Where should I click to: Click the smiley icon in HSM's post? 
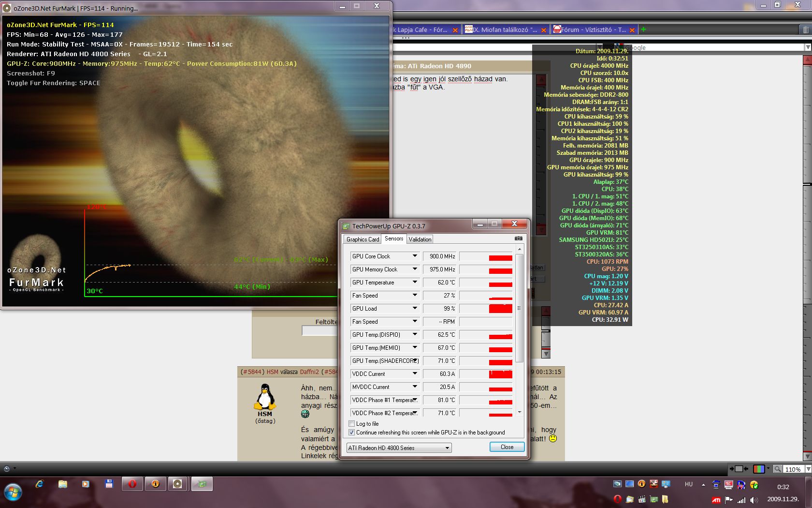point(305,414)
